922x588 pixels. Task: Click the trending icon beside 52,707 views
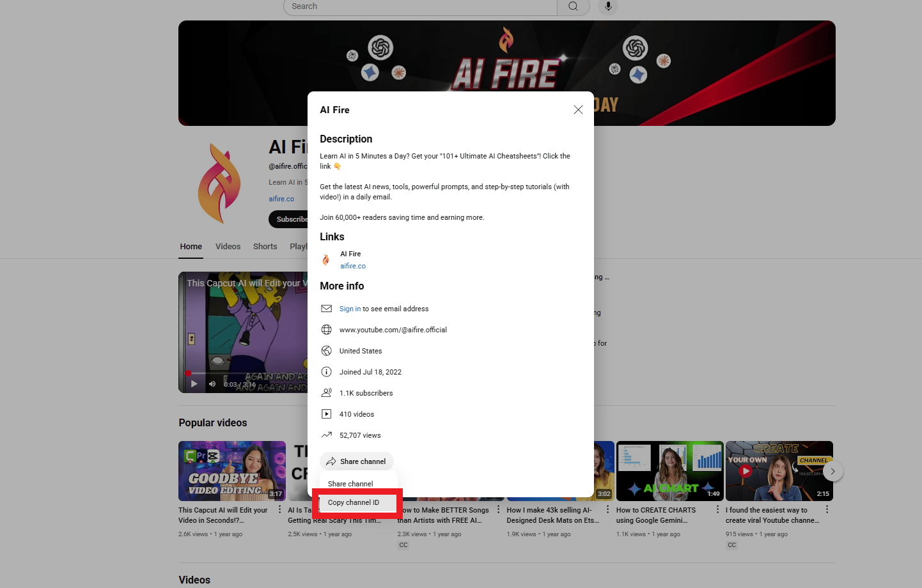(326, 435)
